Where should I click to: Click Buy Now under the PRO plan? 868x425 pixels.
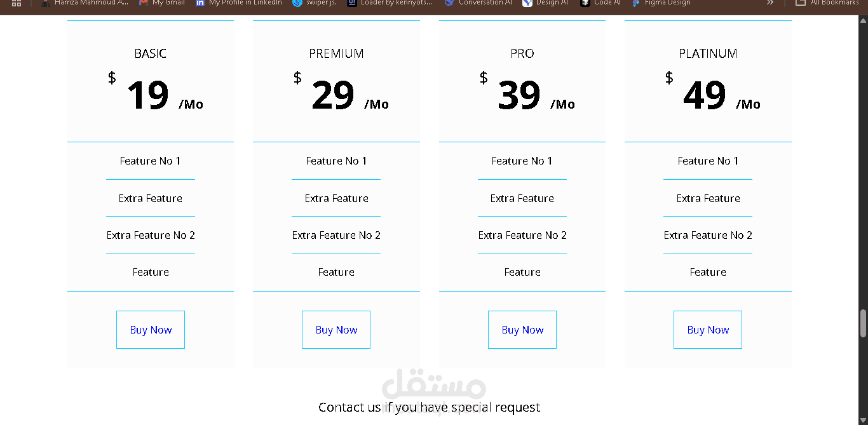[x=522, y=330]
